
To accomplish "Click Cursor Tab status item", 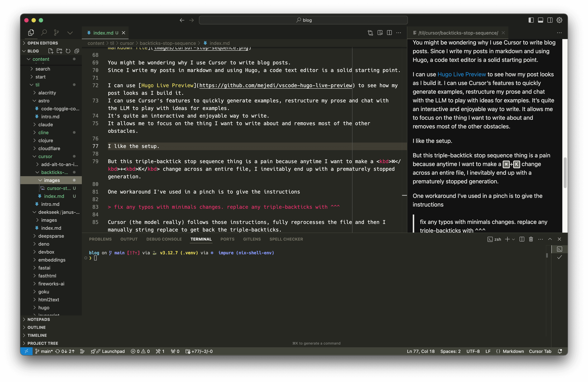I will tap(540, 351).
